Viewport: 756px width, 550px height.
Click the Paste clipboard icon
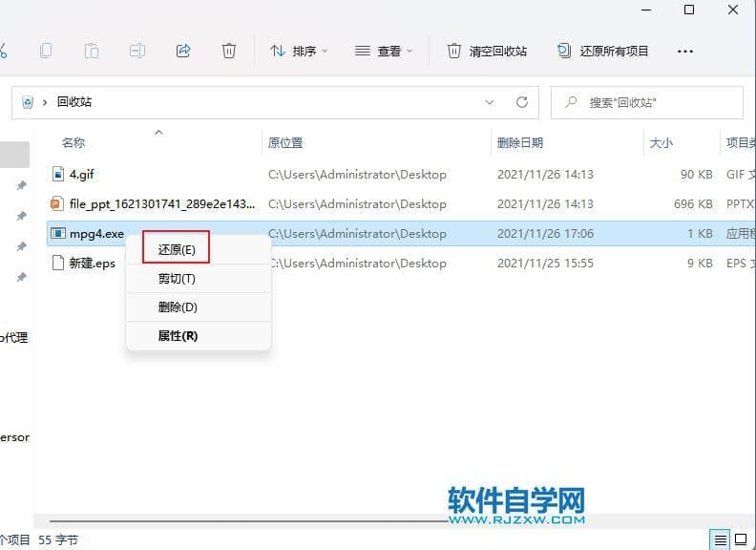point(92,51)
